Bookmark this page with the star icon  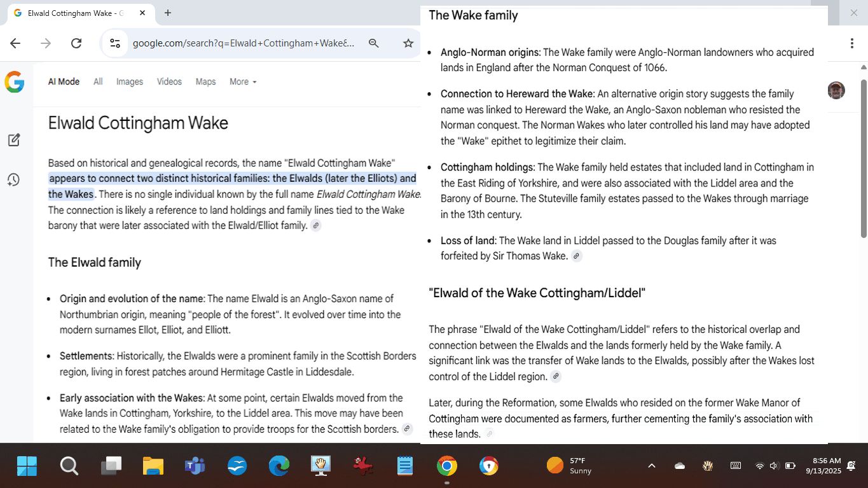click(408, 43)
